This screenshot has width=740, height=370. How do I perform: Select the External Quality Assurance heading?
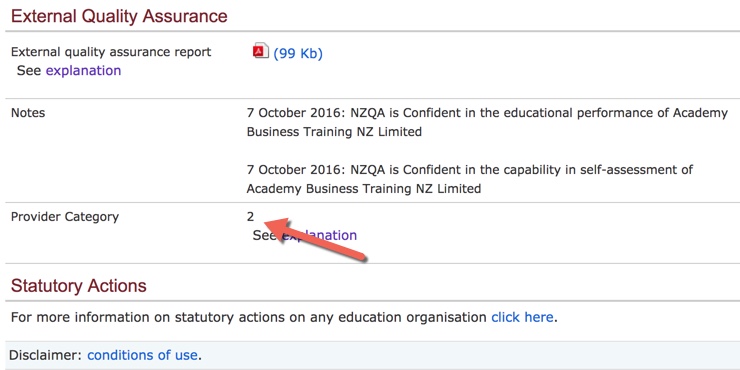tap(119, 16)
